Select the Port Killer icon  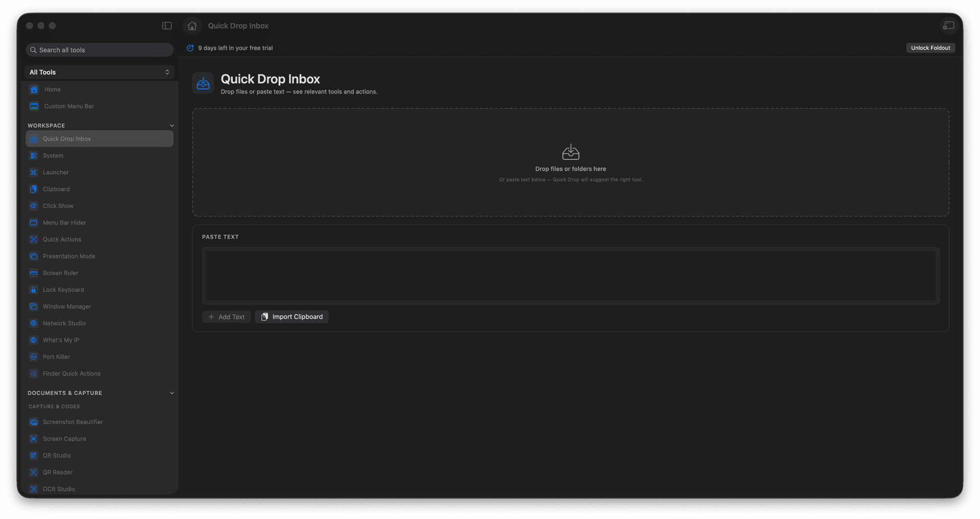click(x=34, y=357)
